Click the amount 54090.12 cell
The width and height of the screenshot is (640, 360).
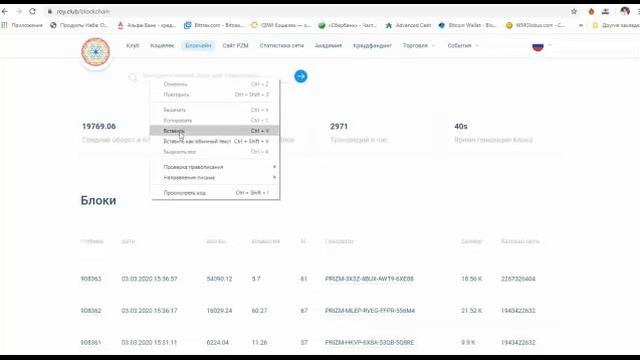click(x=219, y=279)
